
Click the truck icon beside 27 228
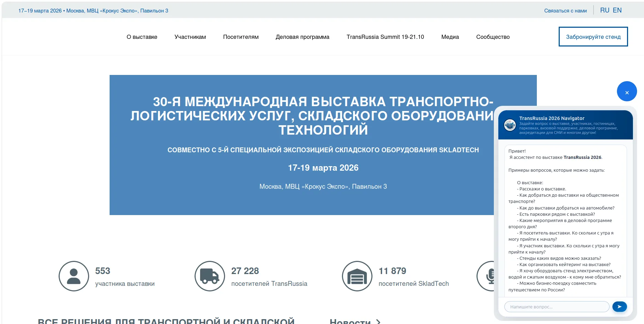click(x=210, y=276)
